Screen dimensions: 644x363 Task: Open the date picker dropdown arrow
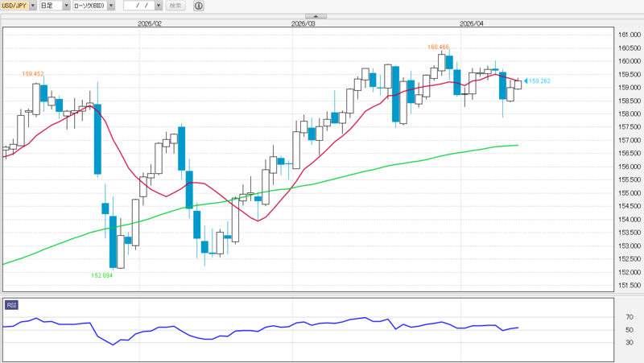pos(159,6)
